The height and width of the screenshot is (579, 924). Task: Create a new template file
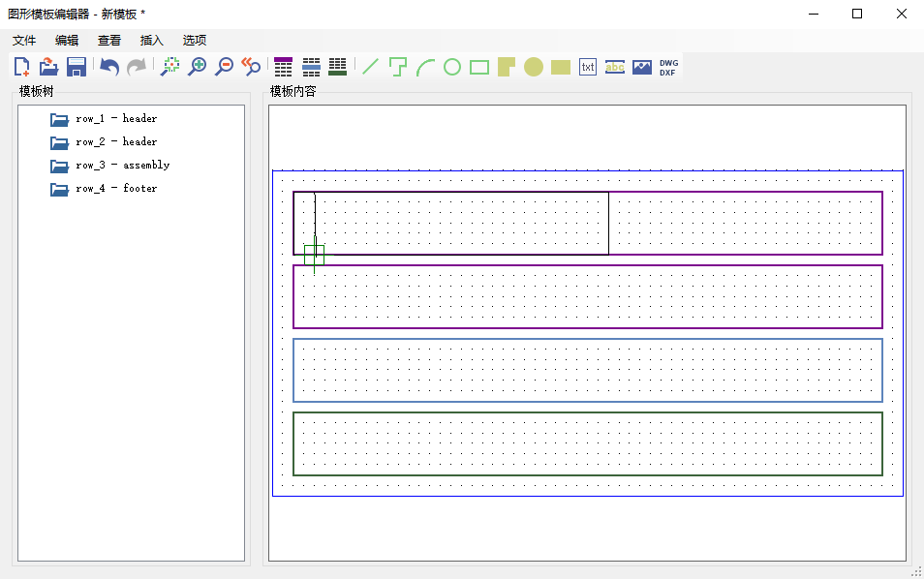tap(22, 67)
